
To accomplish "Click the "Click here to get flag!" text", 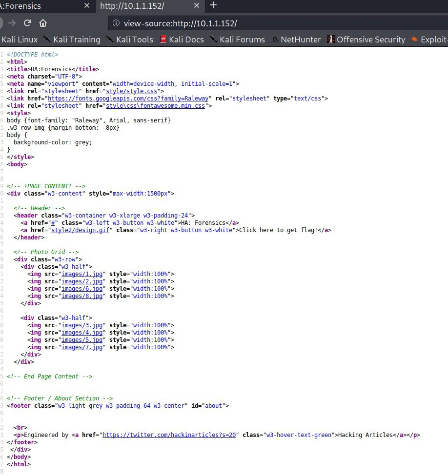I will pos(277,230).
